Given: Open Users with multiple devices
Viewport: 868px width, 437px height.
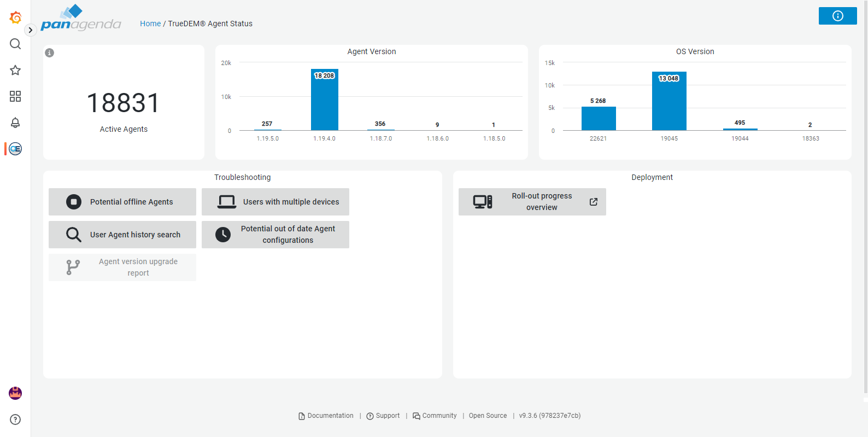Looking at the screenshot, I should click(x=275, y=202).
